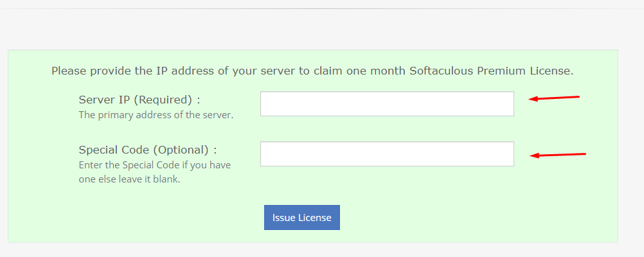
Task: Select the 'Server IP (Required) :' label
Action: click(x=139, y=100)
